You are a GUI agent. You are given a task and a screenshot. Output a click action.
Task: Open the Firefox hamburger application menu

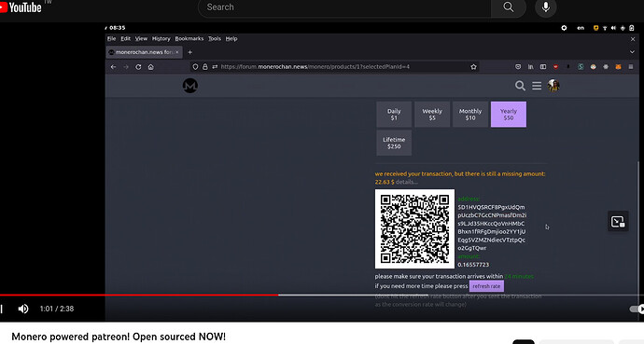(631, 67)
